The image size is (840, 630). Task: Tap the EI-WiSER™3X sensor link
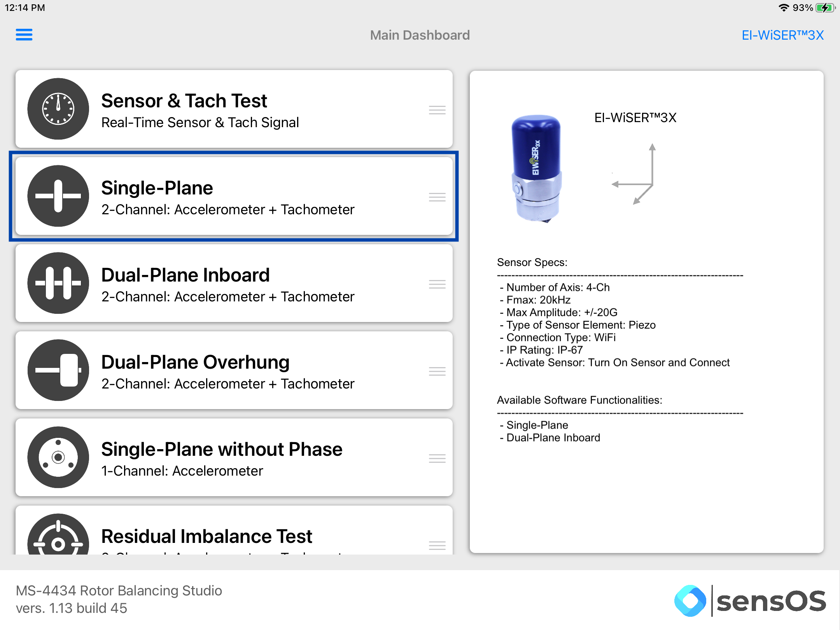tap(782, 35)
